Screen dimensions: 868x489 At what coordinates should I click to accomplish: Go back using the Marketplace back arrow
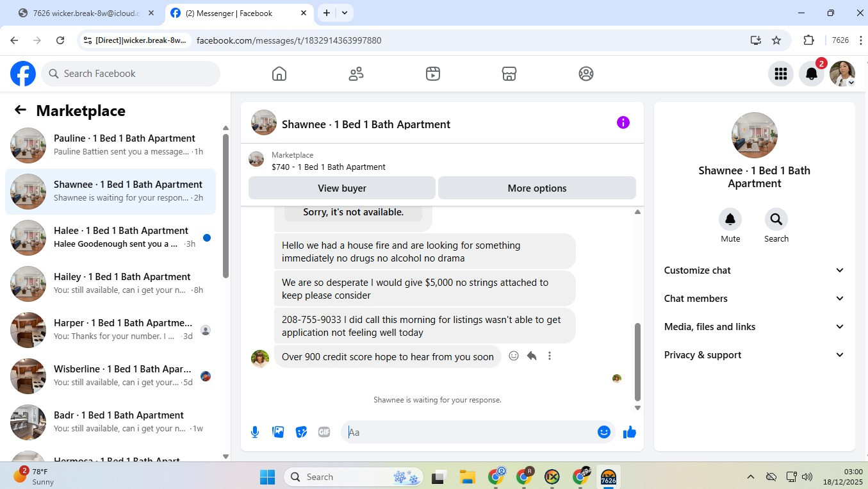[20, 110]
